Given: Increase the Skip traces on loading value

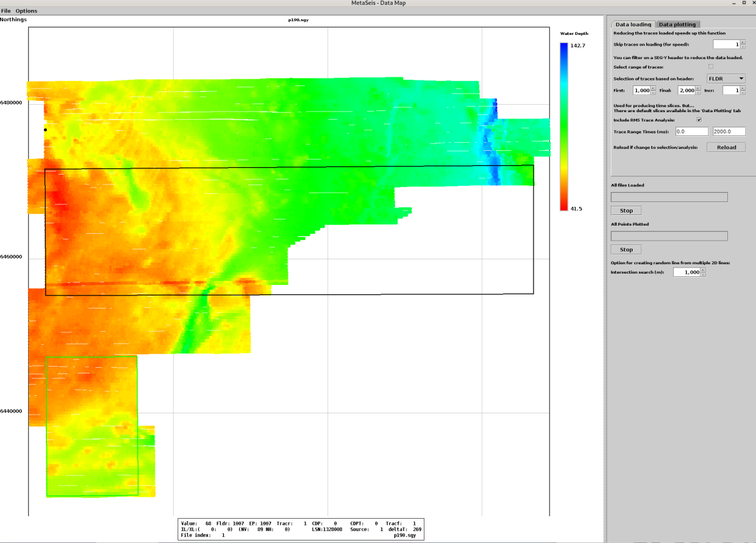Looking at the screenshot, I should click(x=742, y=42).
